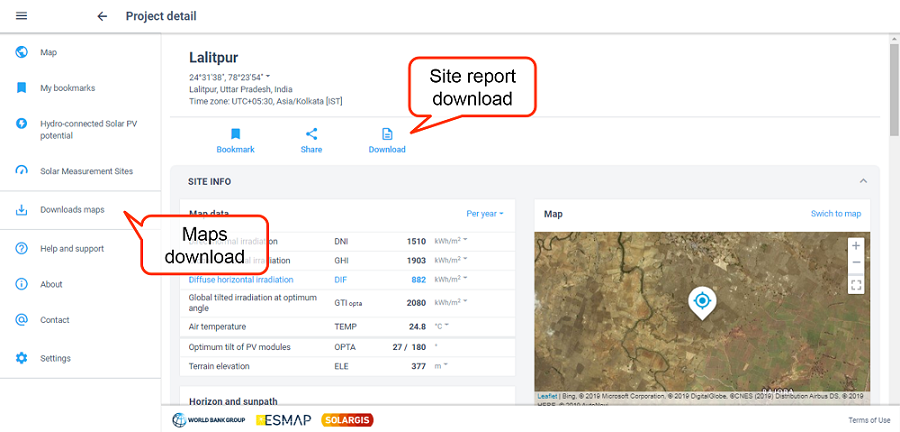Click the back arrow next to Project detail

coord(102,16)
